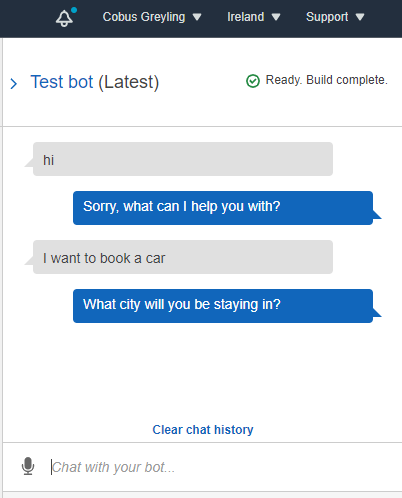Click the arrow next to Support
This screenshot has height=498, width=402.
click(360, 17)
